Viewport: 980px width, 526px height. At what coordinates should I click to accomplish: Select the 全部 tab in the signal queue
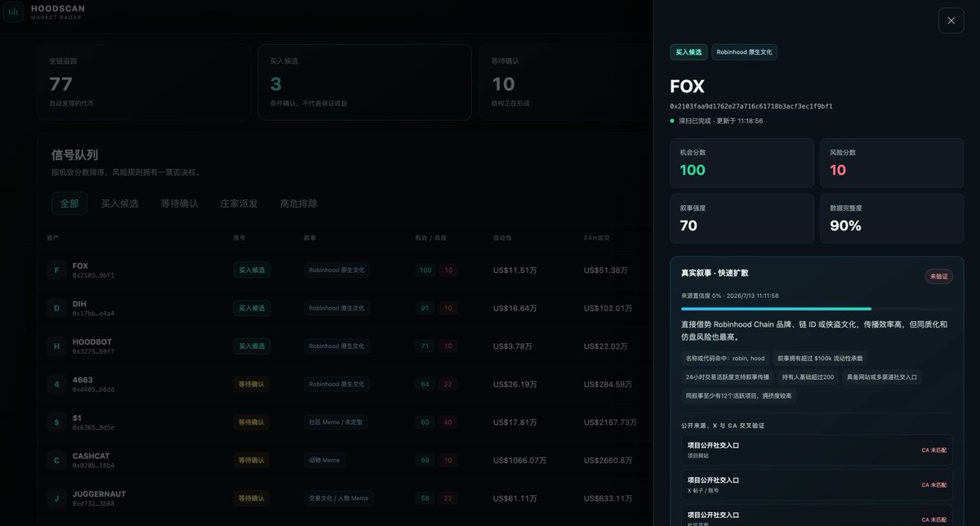tap(69, 203)
